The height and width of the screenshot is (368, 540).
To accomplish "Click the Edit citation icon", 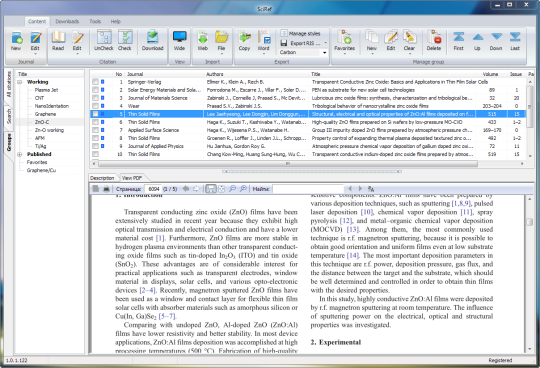I will coord(77,37).
